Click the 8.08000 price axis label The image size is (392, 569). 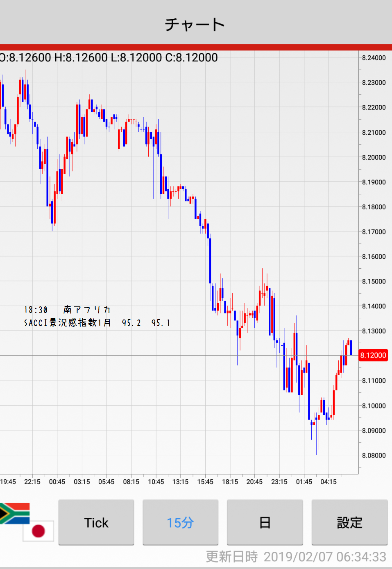coord(374,455)
